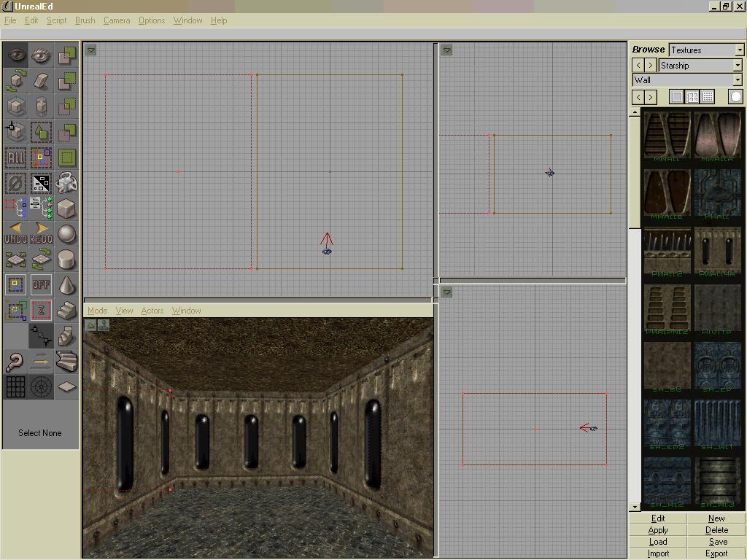Choose the cube brush builder
747x560 pixels.
point(66,208)
